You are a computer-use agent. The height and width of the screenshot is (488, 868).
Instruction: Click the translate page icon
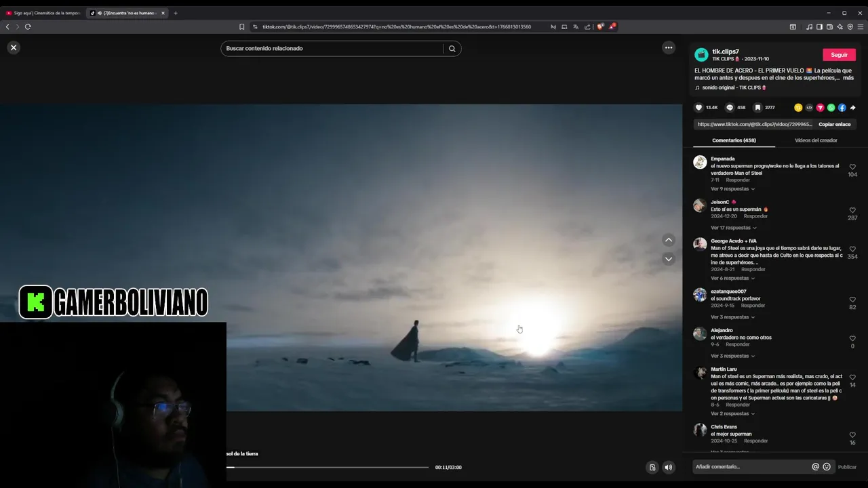point(576,26)
